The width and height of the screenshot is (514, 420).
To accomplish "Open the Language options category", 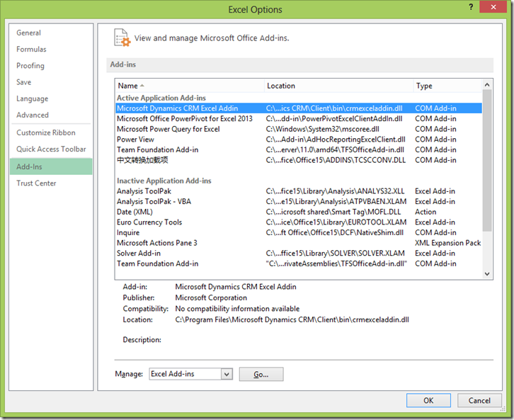I will click(x=51, y=98).
